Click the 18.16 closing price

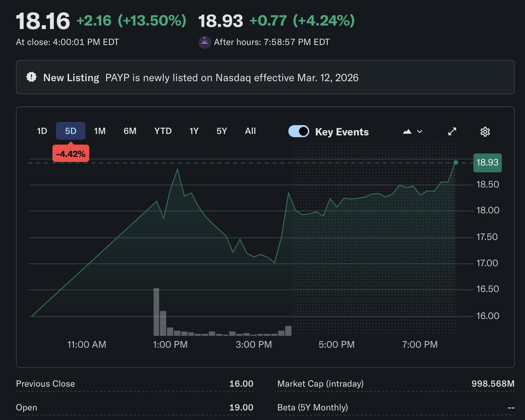pyautogui.click(x=43, y=21)
